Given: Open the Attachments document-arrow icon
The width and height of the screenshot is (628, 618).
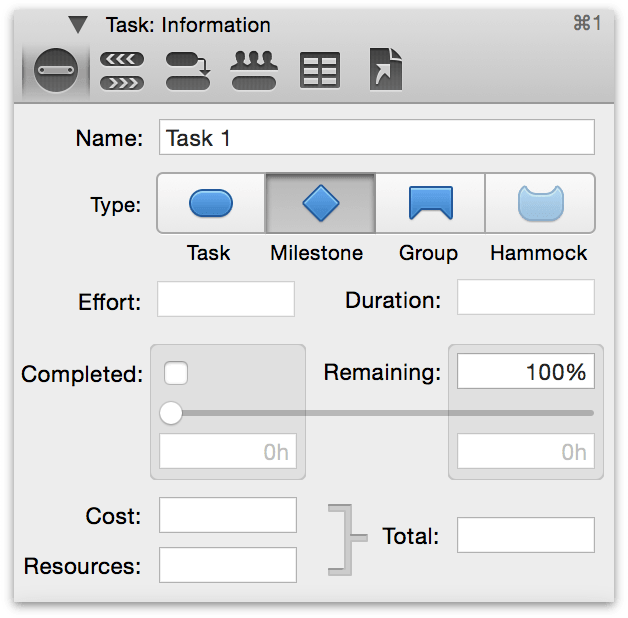Looking at the screenshot, I should point(386,69).
